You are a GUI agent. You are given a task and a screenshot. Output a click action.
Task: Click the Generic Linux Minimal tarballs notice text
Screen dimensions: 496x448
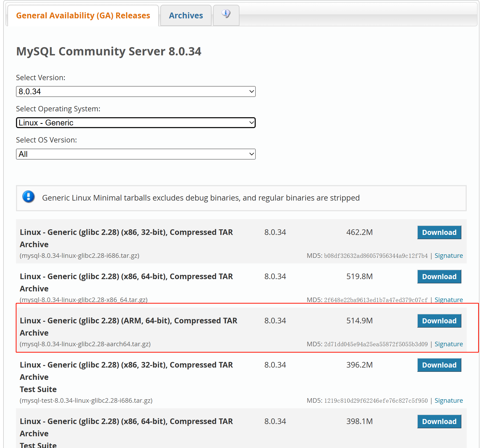(201, 198)
